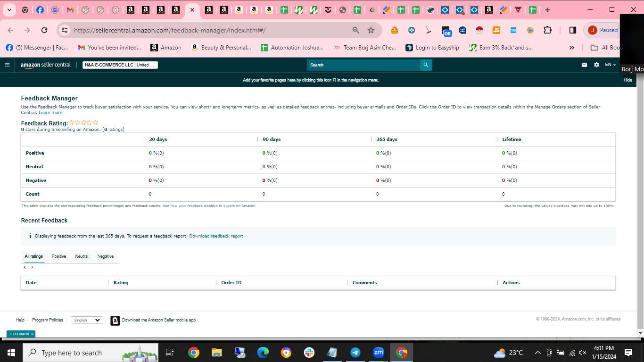The height and width of the screenshot is (362, 644).
Task: Reload the current page
Action: tap(44, 30)
